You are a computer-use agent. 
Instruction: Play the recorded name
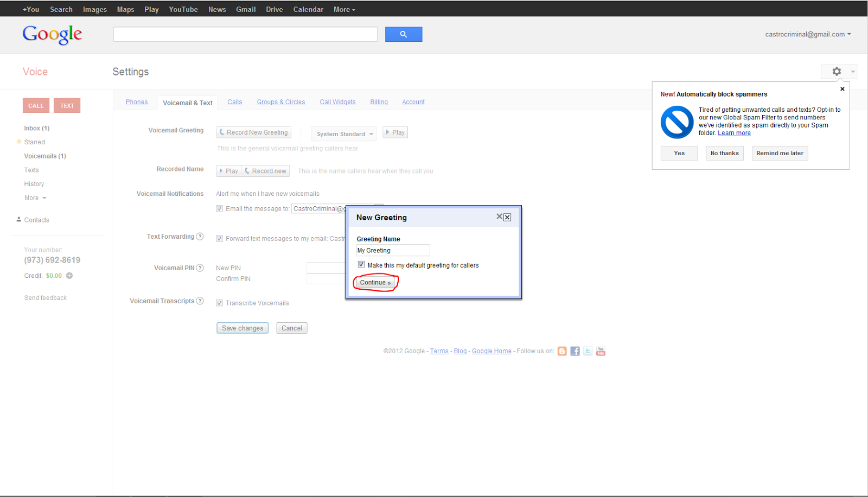tap(228, 171)
